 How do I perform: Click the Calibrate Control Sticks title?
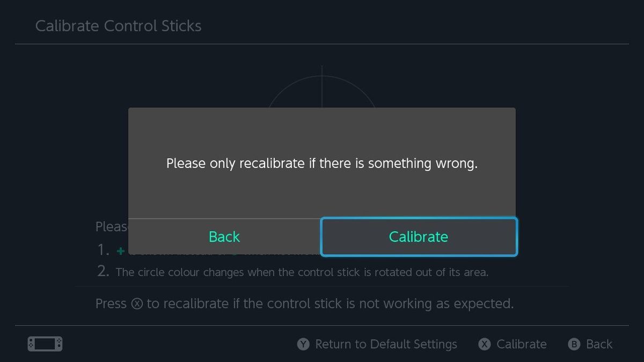[x=119, y=25]
